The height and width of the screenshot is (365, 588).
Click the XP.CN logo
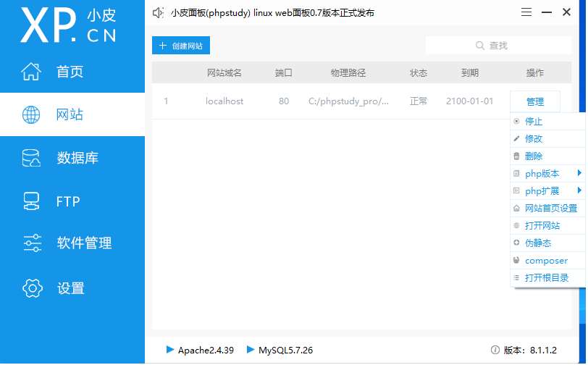tap(69, 25)
